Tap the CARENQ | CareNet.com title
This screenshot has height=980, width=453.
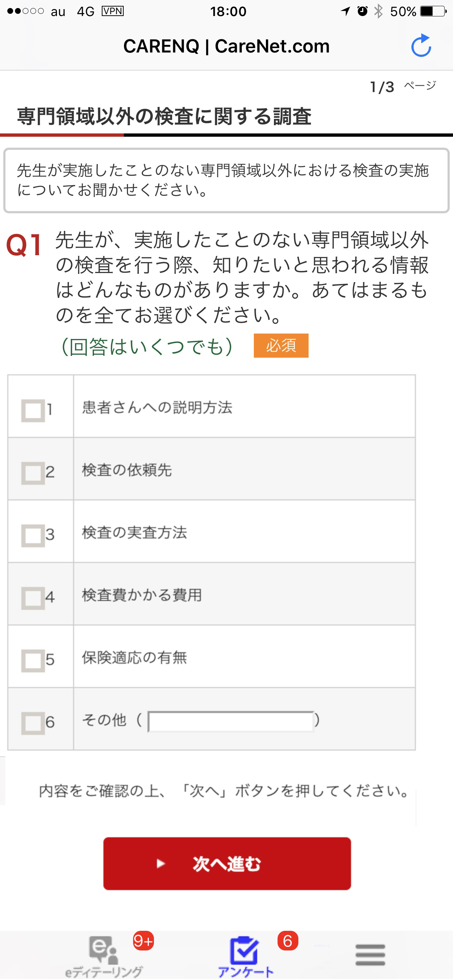(226, 46)
